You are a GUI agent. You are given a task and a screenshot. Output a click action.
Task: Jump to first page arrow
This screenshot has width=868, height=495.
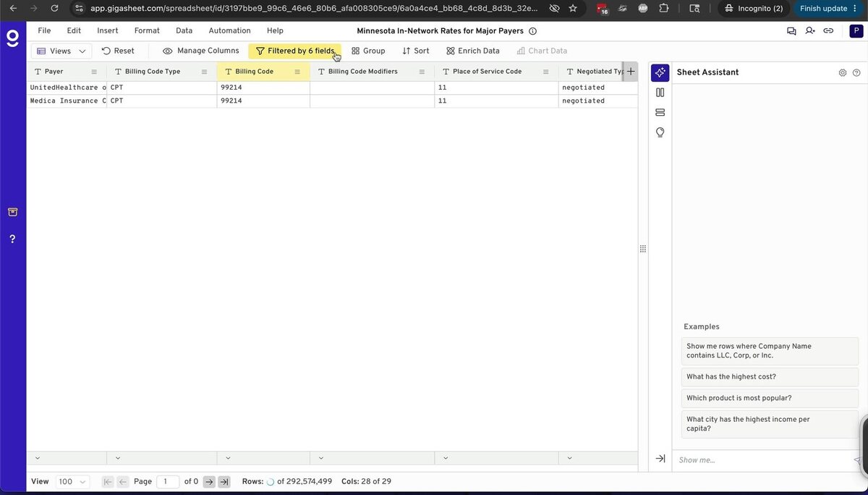click(108, 481)
